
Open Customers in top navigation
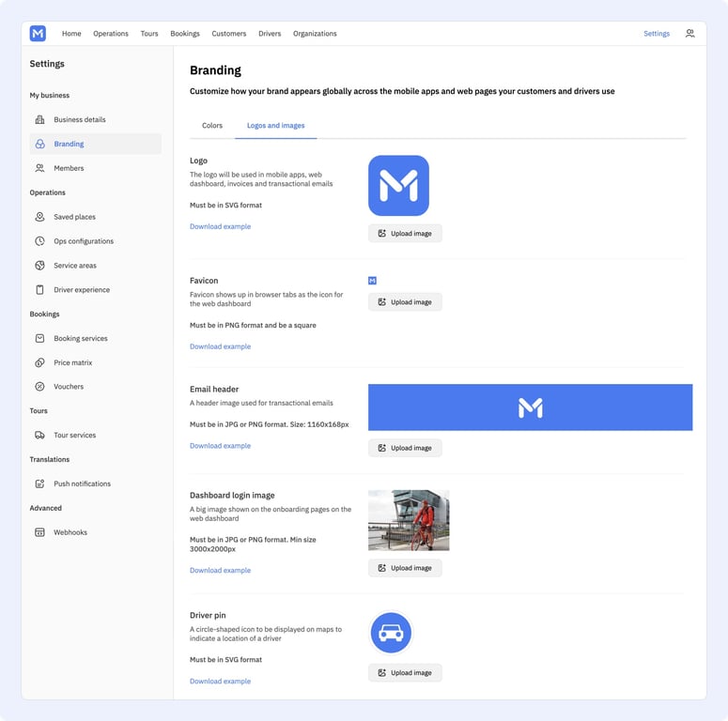pos(229,34)
